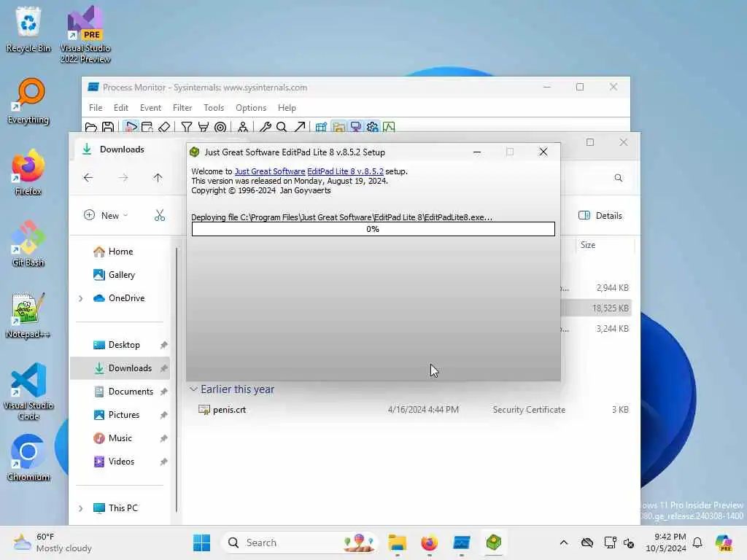Go up one folder in File Explorer
The height and width of the screenshot is (560, 747).
(x=158, y=178)
